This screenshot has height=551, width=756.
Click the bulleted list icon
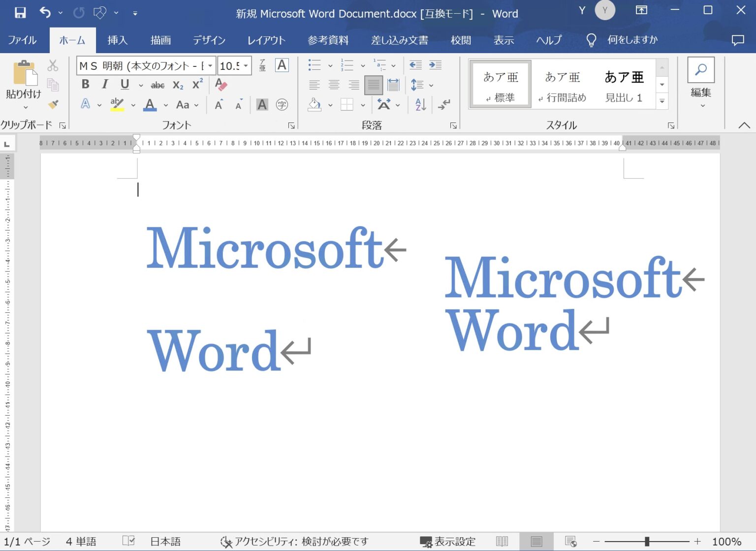pyautogui.click(x=314, y=65)
